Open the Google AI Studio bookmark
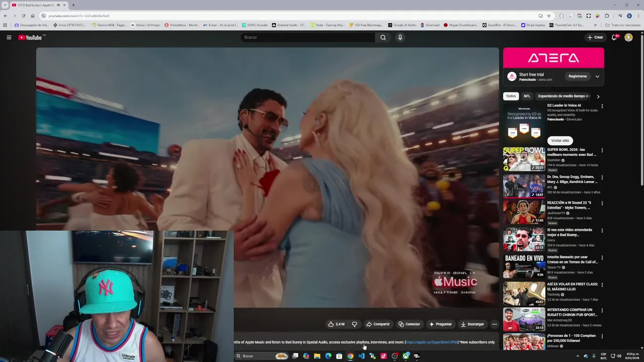The image size is (644, 362). point(402,25)
